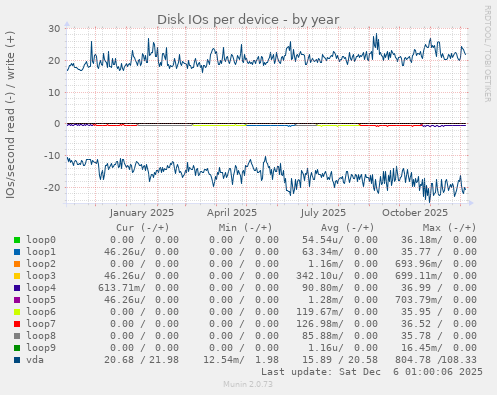Click the loop1 blue legend swatch

point(17,252)
